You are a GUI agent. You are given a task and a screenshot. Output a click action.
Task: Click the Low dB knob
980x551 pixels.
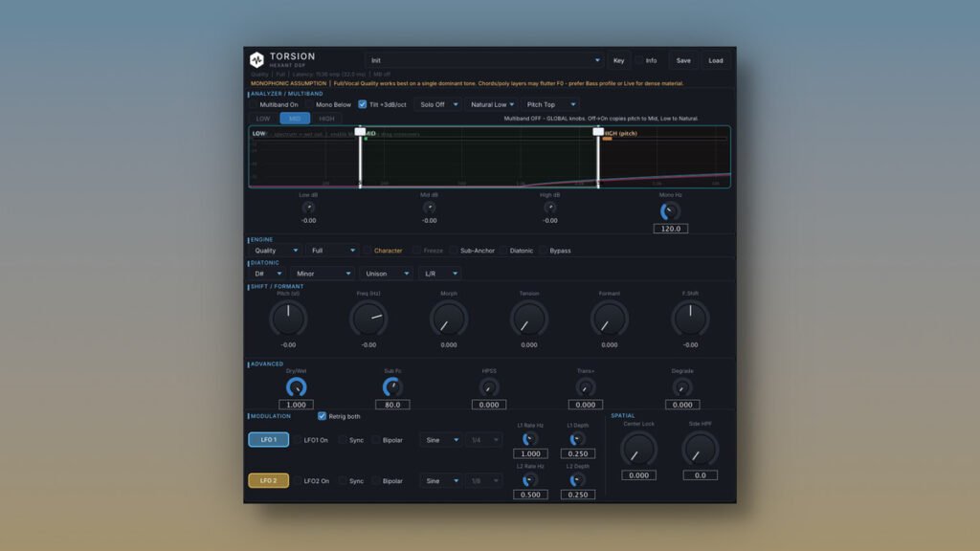(x=308, y=208)
